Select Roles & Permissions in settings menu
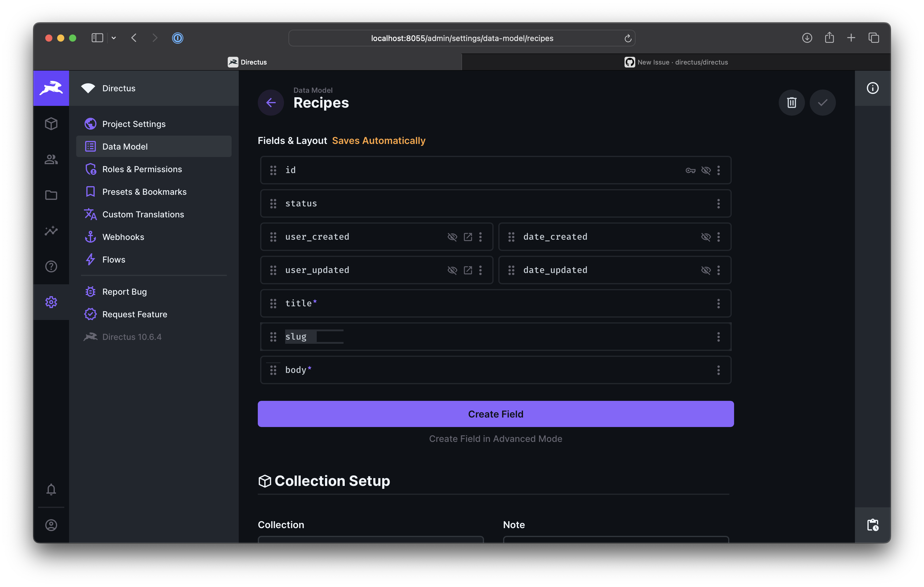Viewport: 924px width, 587px height. [142, 169]
